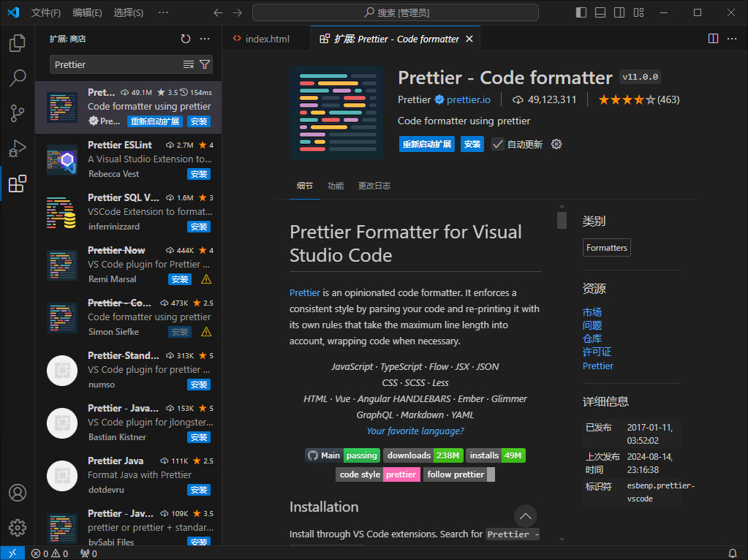Open the editor more actions ellipsis menu

pyautogui.click(x=731, y=38)
